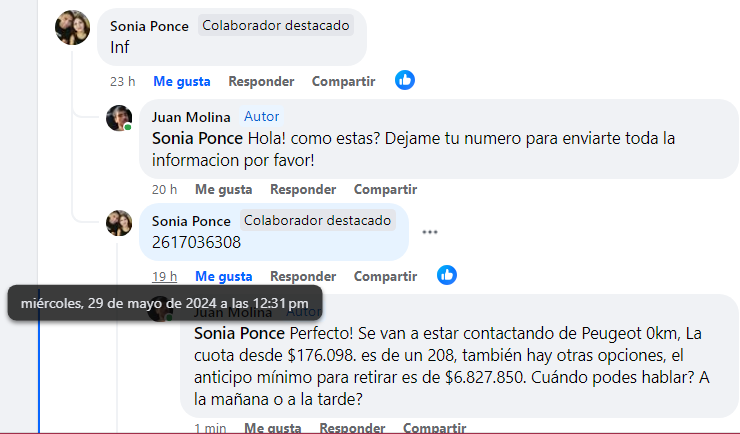Open Sonia Ponce name link in top comment

tap(149, 26)
